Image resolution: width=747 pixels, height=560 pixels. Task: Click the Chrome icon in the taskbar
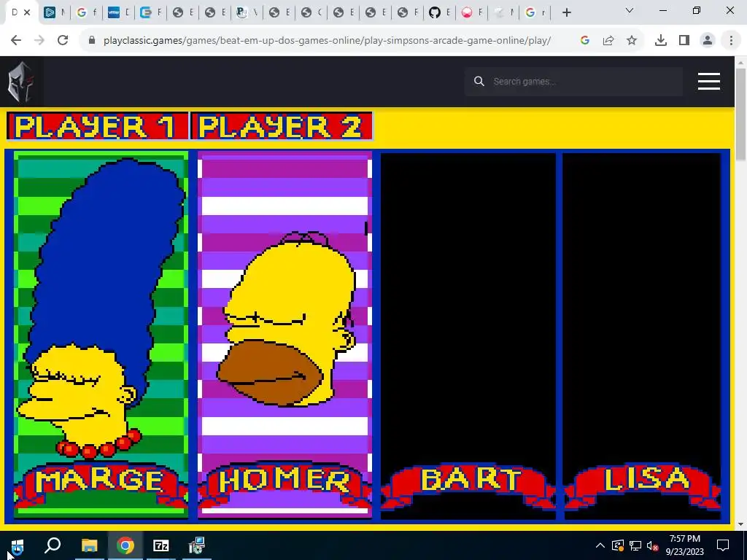pyautogui.click(x=125, y=545)
